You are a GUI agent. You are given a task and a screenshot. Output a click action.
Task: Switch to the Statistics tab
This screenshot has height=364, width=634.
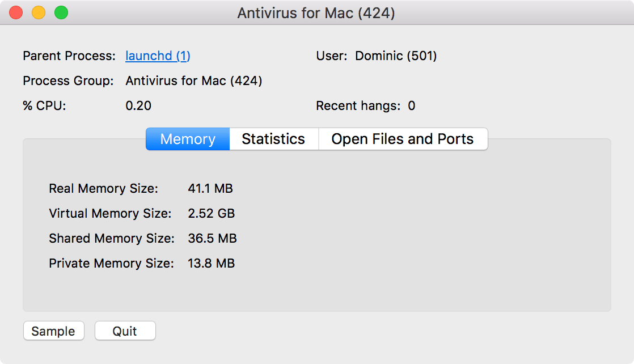[x=274, y=139]
